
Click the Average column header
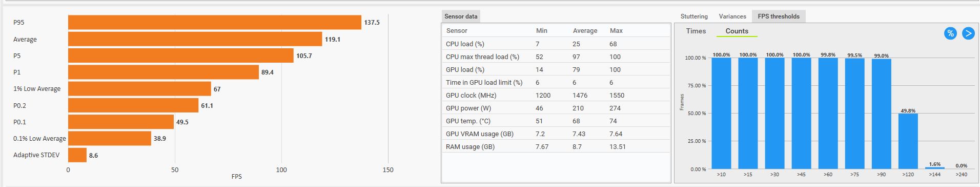[585, 31]
